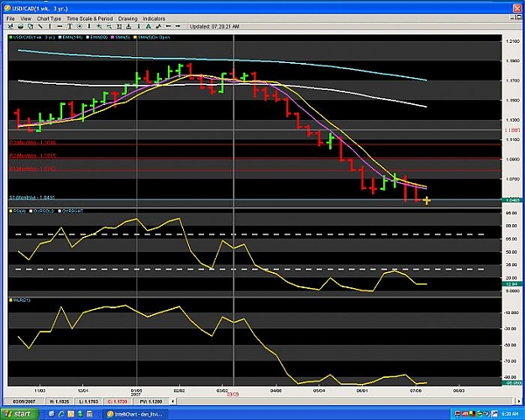
Task: Open the View menu
Action: click(26, 18)
